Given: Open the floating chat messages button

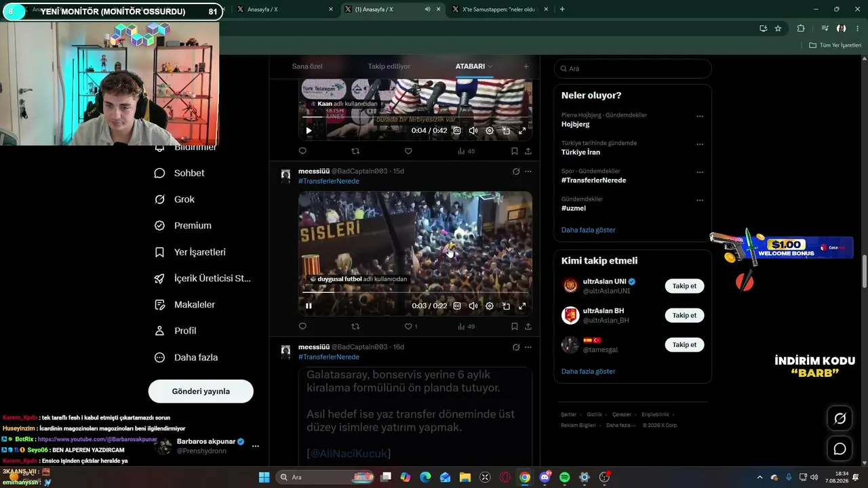Looking at the screenshot, I should [x=840, y=449].
